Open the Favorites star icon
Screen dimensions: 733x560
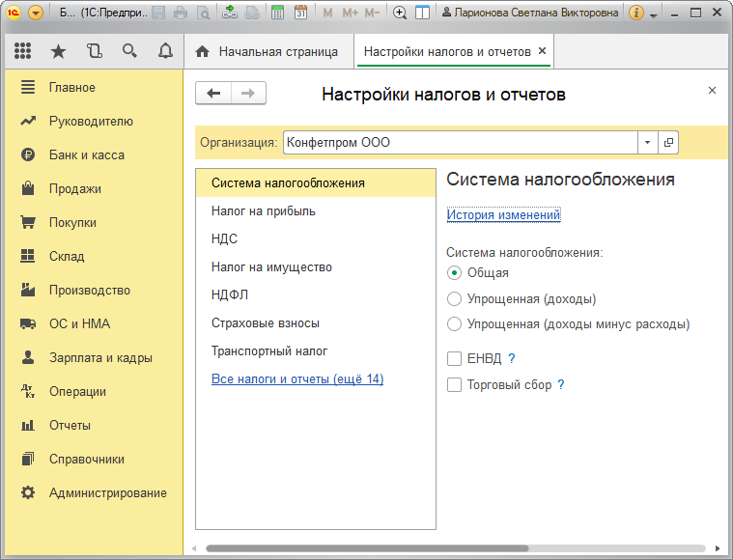tap(59, 50)
